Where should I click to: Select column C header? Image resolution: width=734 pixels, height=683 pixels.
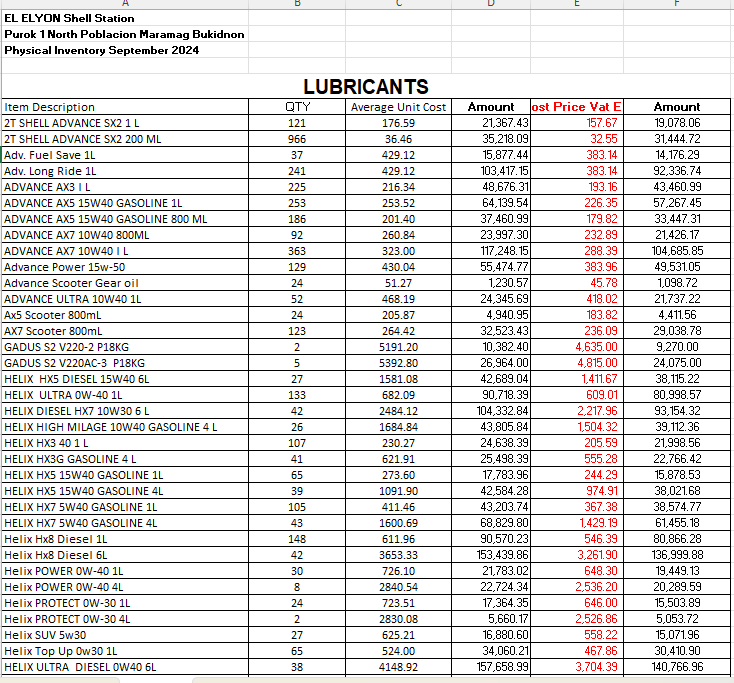(398, 4)
